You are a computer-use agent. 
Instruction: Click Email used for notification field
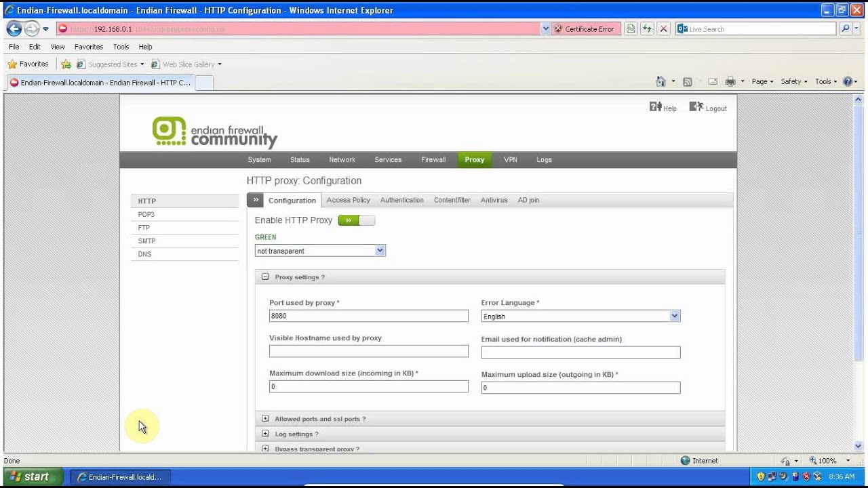click(580, 352)
